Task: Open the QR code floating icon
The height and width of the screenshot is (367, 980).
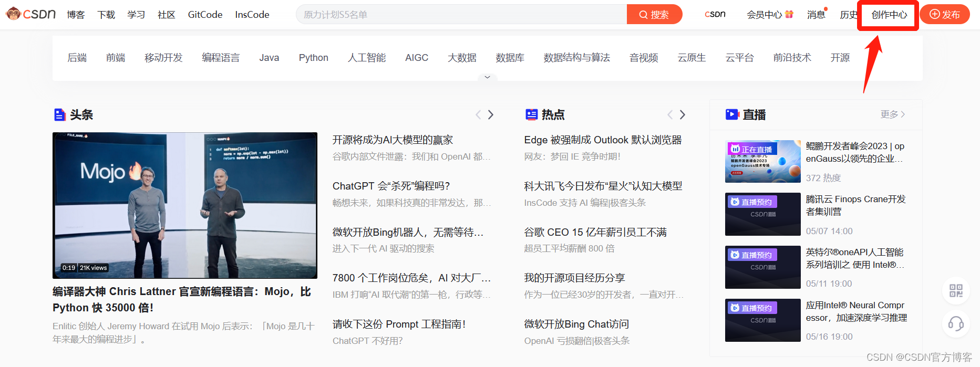Action: (x=956, y=291)
